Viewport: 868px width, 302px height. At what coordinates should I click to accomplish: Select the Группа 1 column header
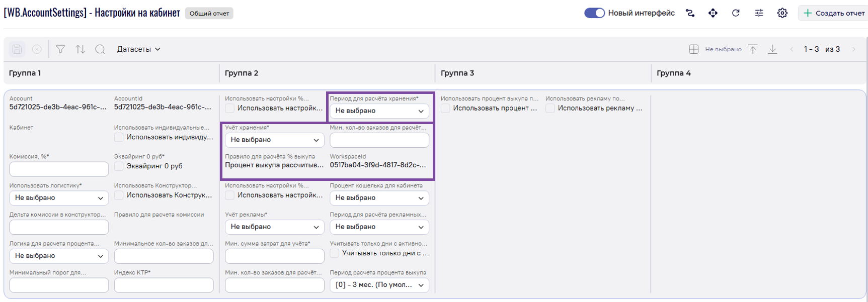[25, 73]
